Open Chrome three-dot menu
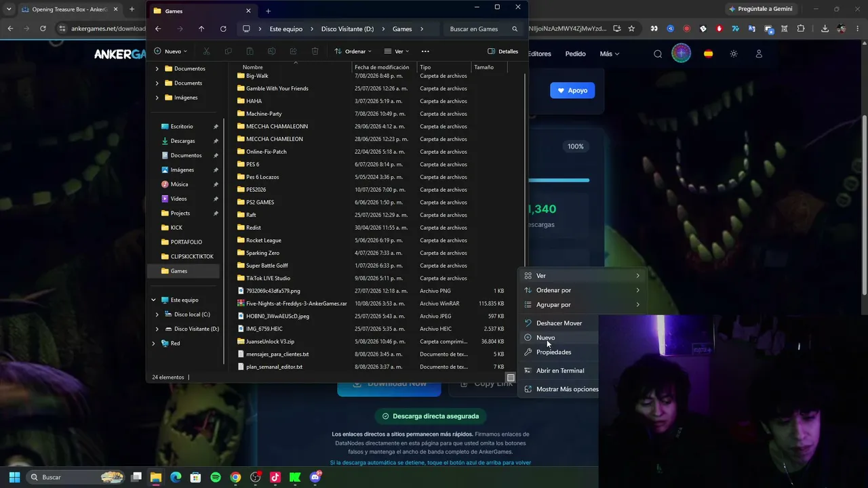 pyautogui.click(x=858, y=28)
